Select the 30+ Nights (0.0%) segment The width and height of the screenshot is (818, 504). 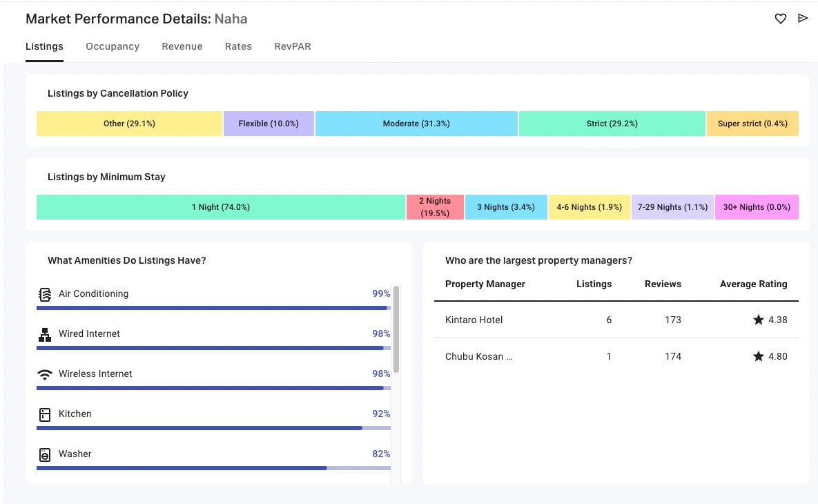757,207
